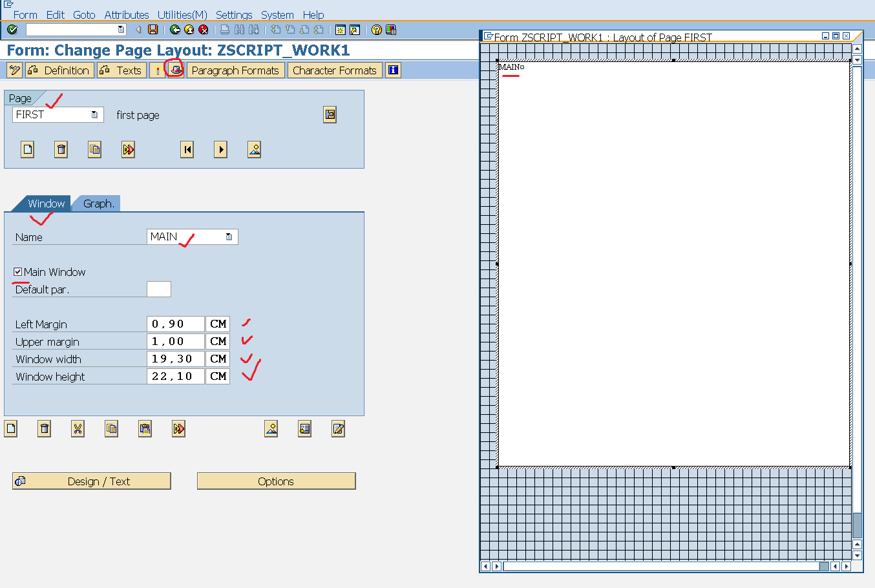Delete the current page using the trash icon

point(61,149)
